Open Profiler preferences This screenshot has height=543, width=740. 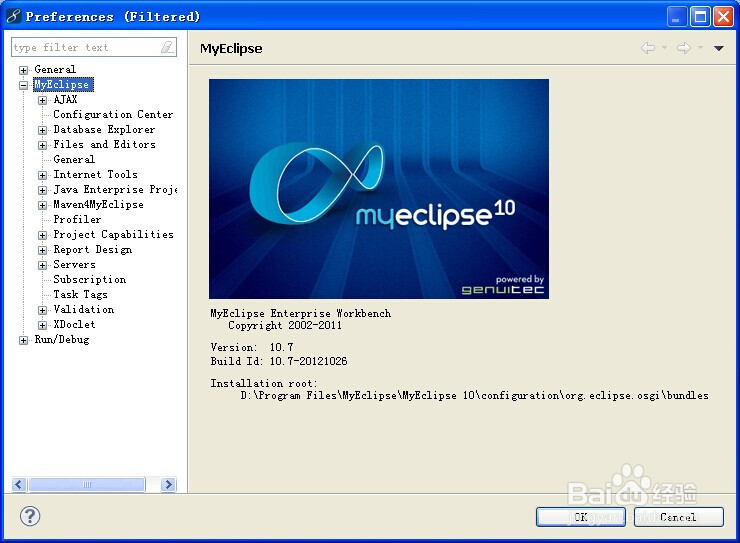tap(77, 219)
